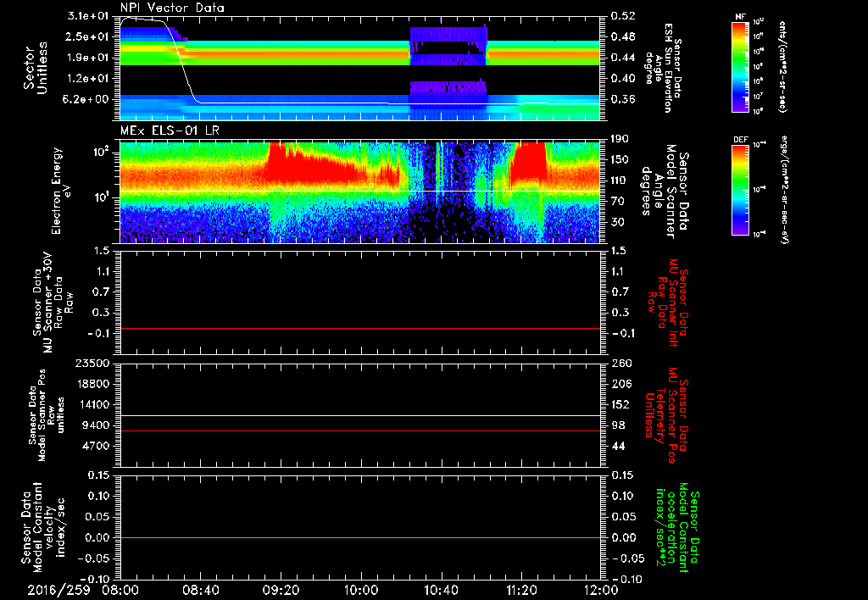Viewport: 868px width, 600px height.
Task: Click the MU Scanner +30V Raw Data label
Action: pos(53,303)
